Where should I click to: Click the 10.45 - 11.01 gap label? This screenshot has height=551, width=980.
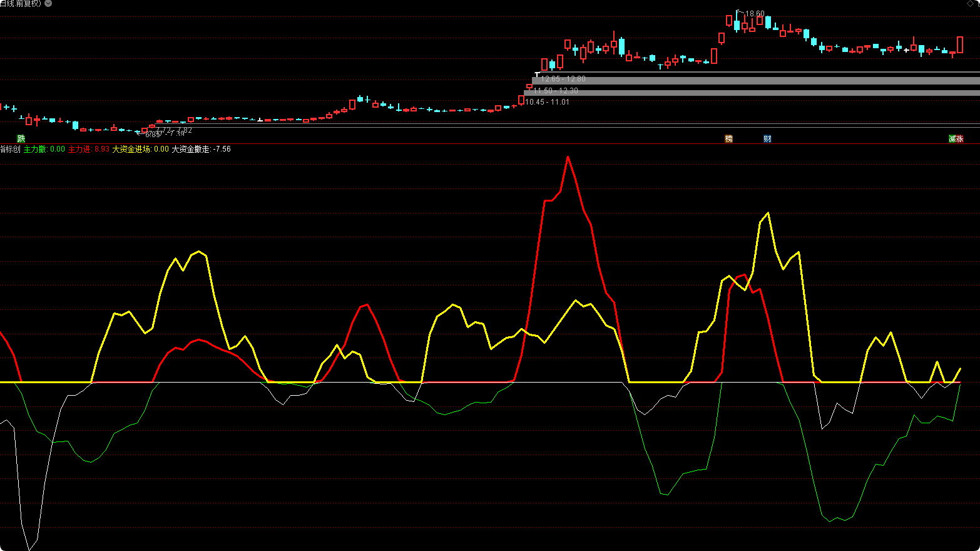click(x=548, y=102)
